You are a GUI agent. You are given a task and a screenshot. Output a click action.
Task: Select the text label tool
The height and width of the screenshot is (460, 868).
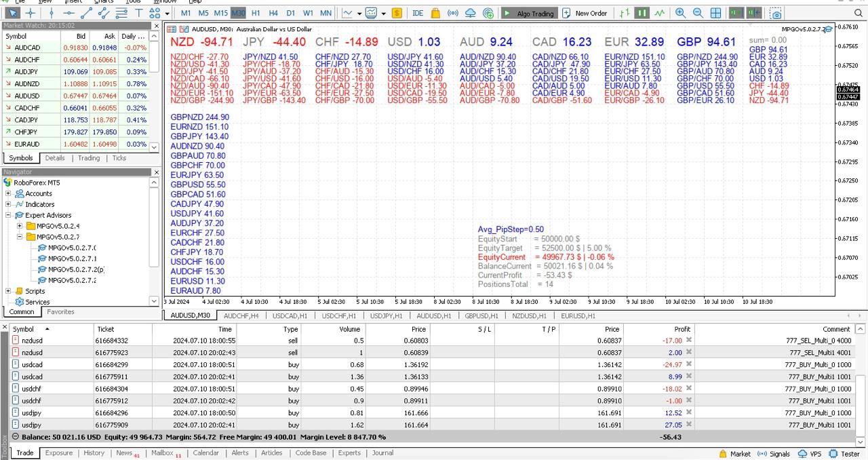(x=139, y=13)
